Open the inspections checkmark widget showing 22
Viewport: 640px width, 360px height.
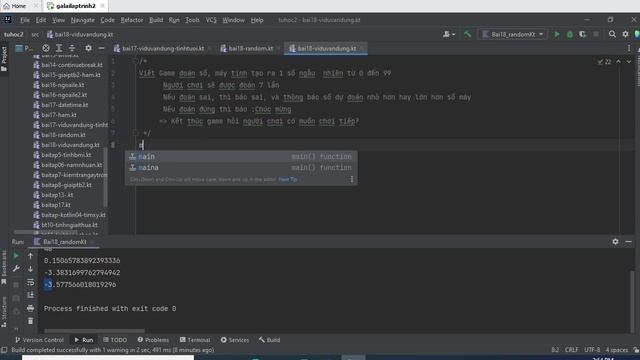click(604, 62)
